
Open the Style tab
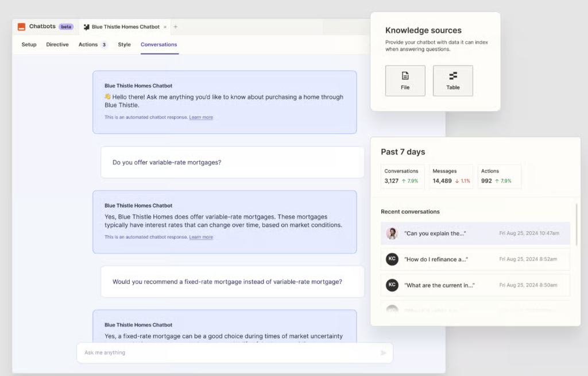click(124, 44)
